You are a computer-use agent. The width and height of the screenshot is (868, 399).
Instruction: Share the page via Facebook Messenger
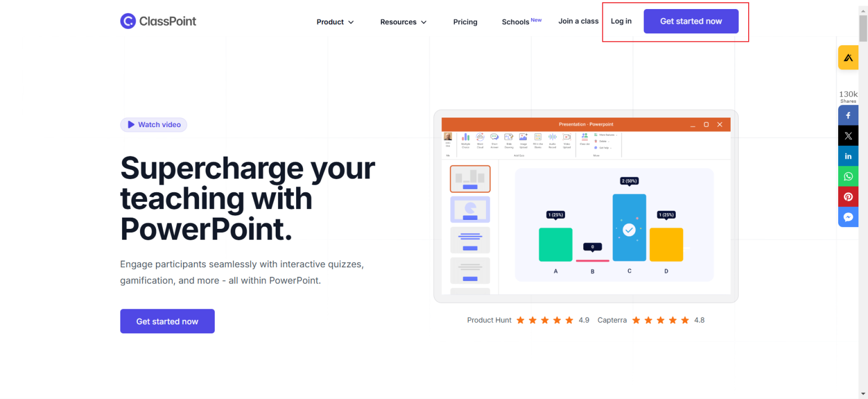(x=848, y=217)
